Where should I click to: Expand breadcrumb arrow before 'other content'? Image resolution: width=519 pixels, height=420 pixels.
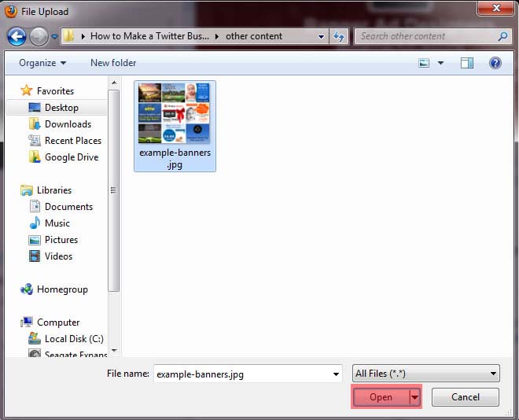[x=217, y=36]
